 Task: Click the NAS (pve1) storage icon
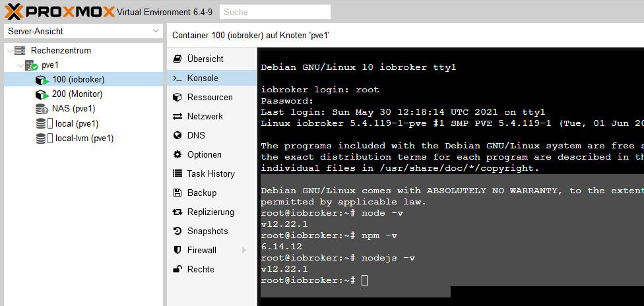click(x=42, y=109)
